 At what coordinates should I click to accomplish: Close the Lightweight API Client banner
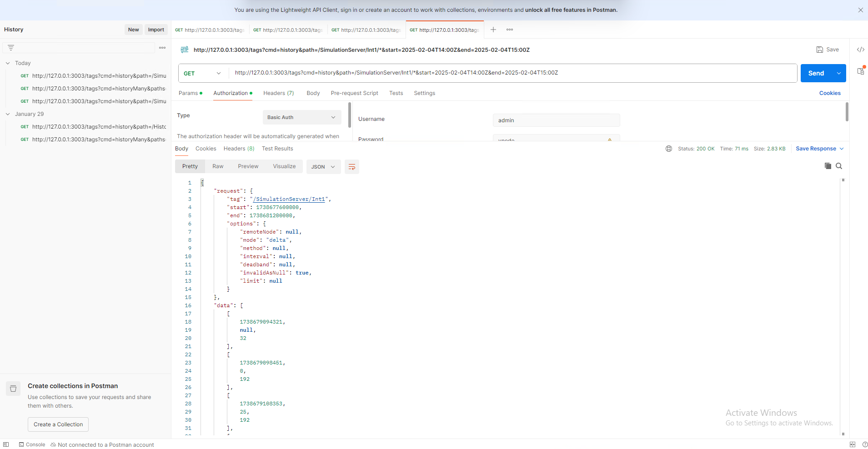(x=860, y=10)
